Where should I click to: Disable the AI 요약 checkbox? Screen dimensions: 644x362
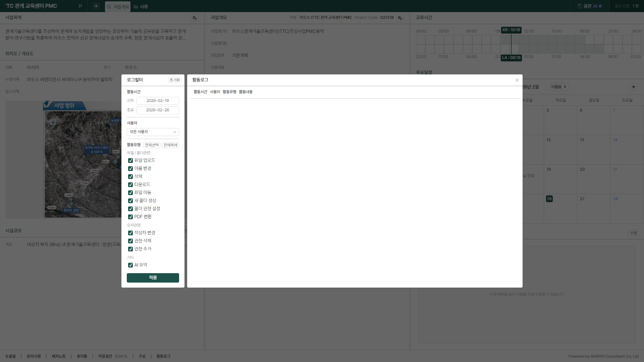pyautogui.click(x=130, y=265)
